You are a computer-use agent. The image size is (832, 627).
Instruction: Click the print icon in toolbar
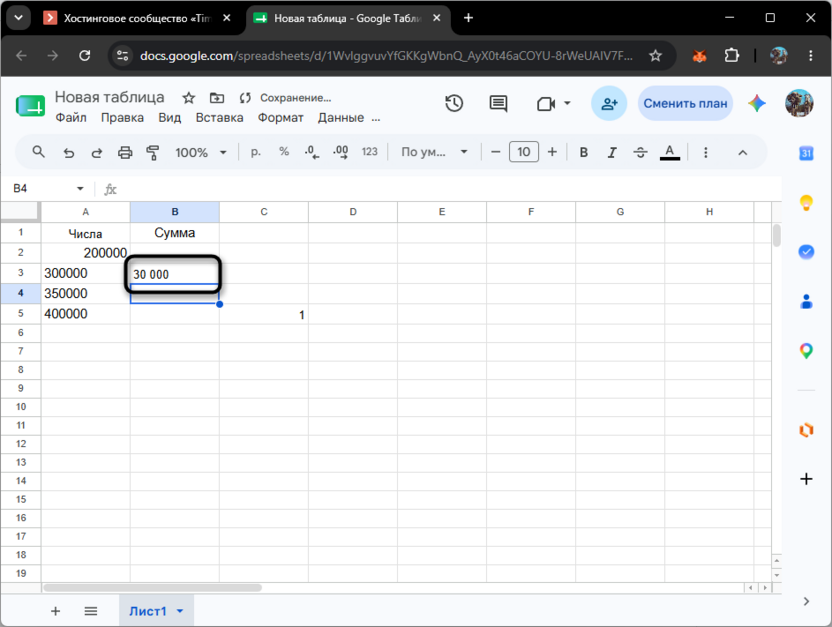pos(125,153)
